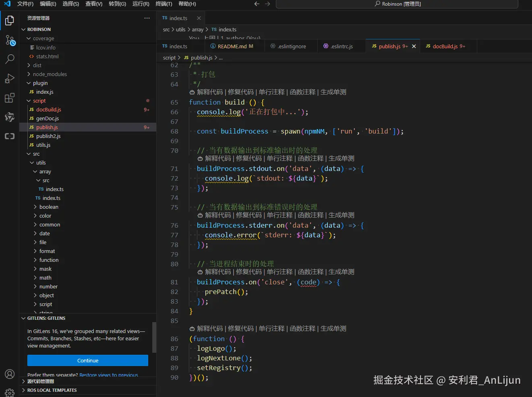
Task: Open Run and Debug view icon
Action: click(10, 78)
